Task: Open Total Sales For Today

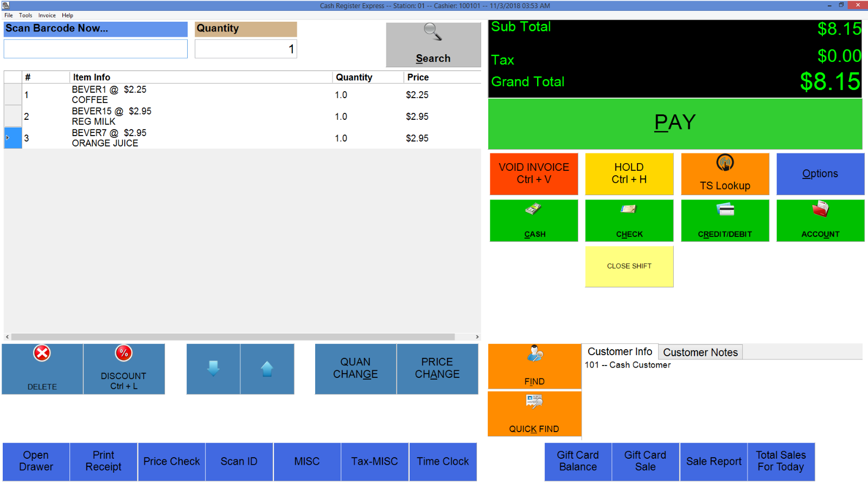Action: coord(781,461)
